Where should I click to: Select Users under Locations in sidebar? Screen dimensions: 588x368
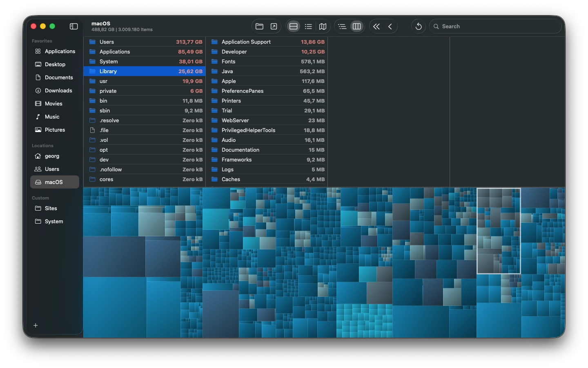coord(55,169)
